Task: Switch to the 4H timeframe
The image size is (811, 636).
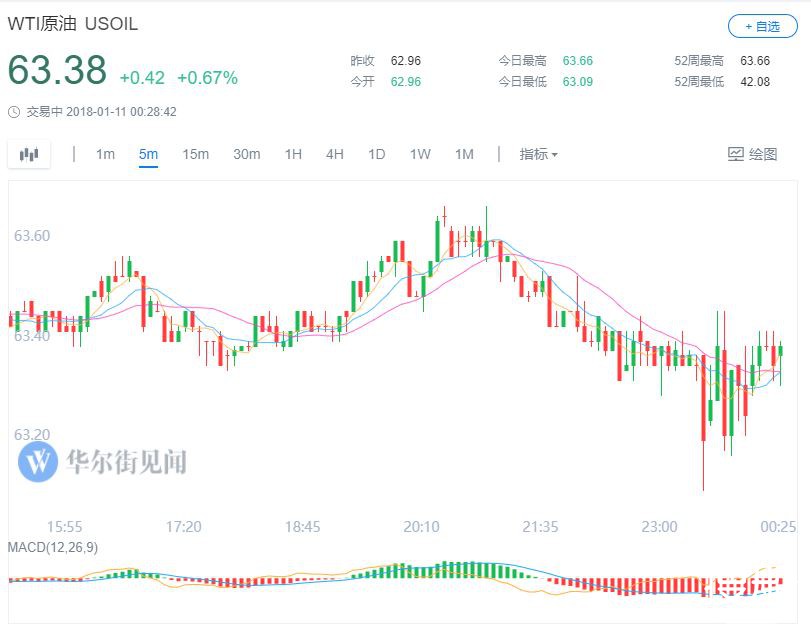Action: point(335,154)
